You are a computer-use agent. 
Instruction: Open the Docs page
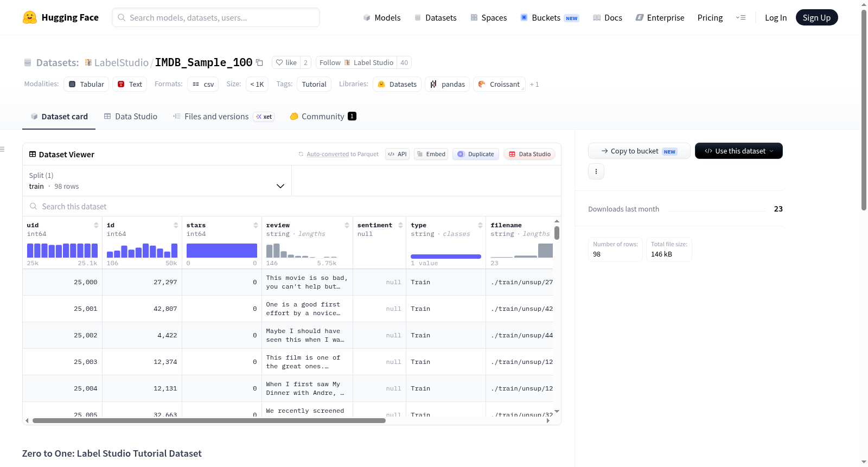608,17
